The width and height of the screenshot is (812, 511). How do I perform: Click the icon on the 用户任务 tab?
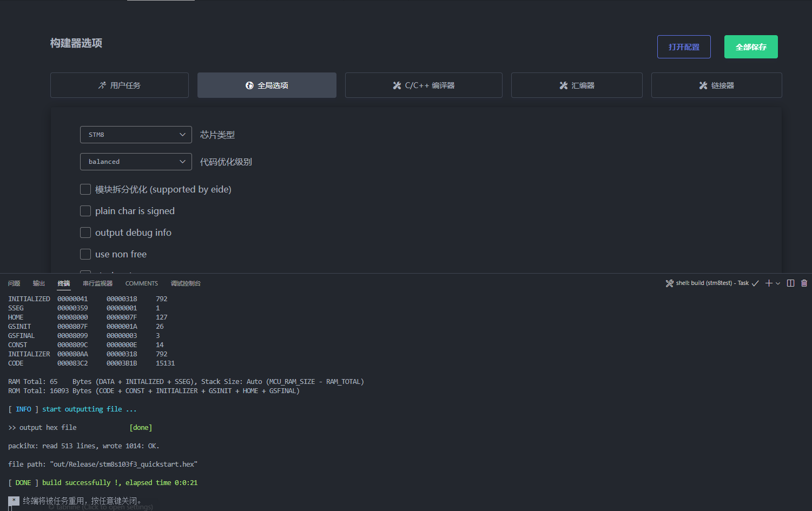102,85
